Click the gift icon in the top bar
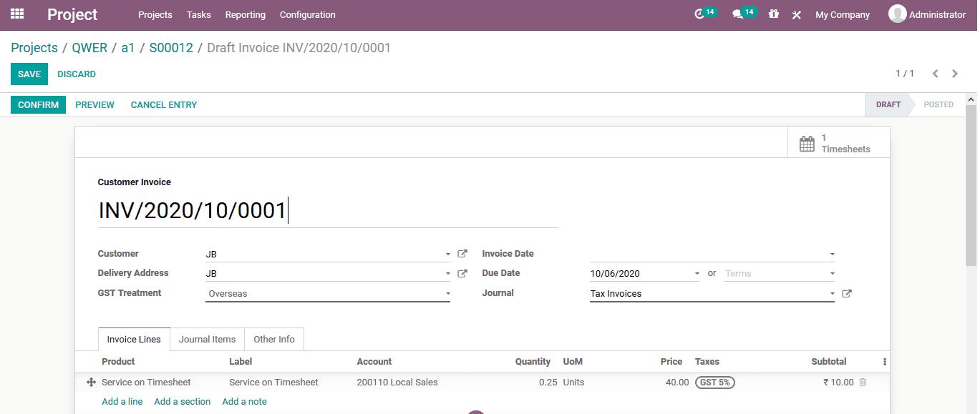The image size is (980, 414). [x=773, y=14]
